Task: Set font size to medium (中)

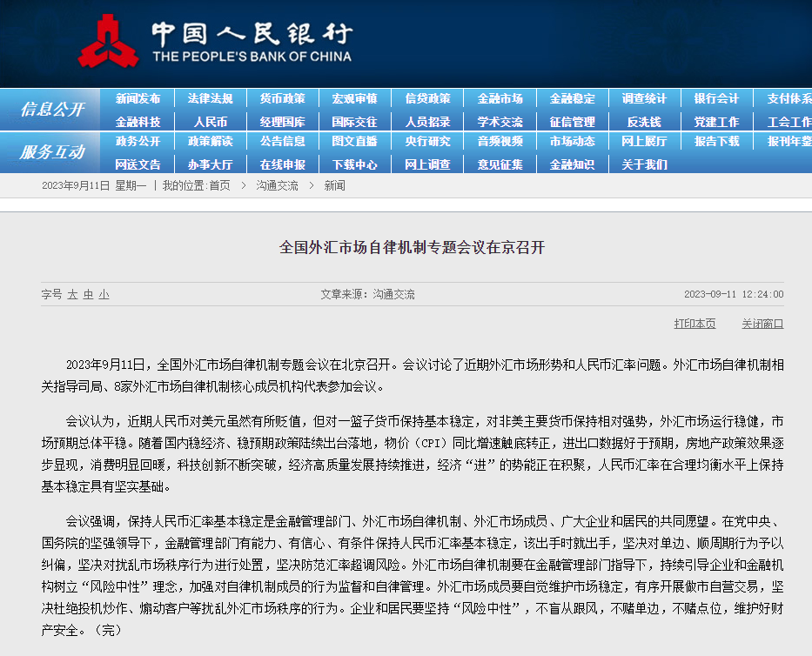Action: pos(88,294)
